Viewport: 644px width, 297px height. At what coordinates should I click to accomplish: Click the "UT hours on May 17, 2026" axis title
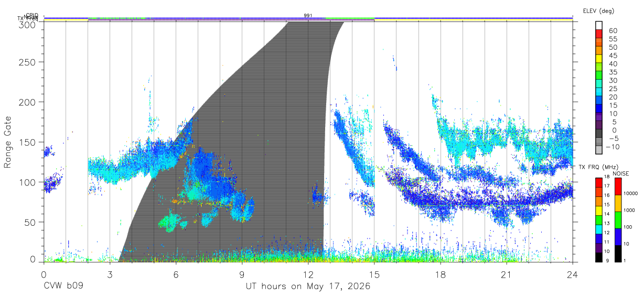pos(308,287)
